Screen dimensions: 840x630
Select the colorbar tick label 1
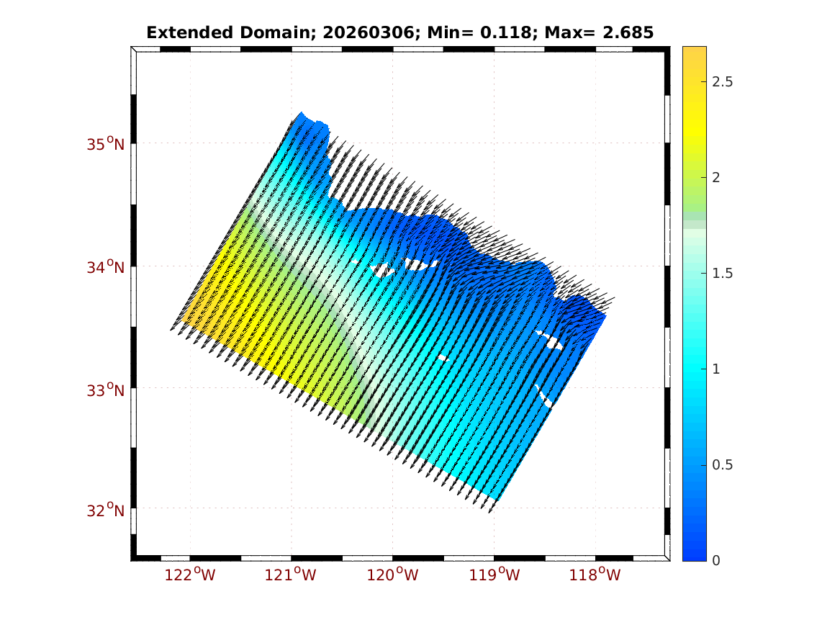click(x=715, y=369)
